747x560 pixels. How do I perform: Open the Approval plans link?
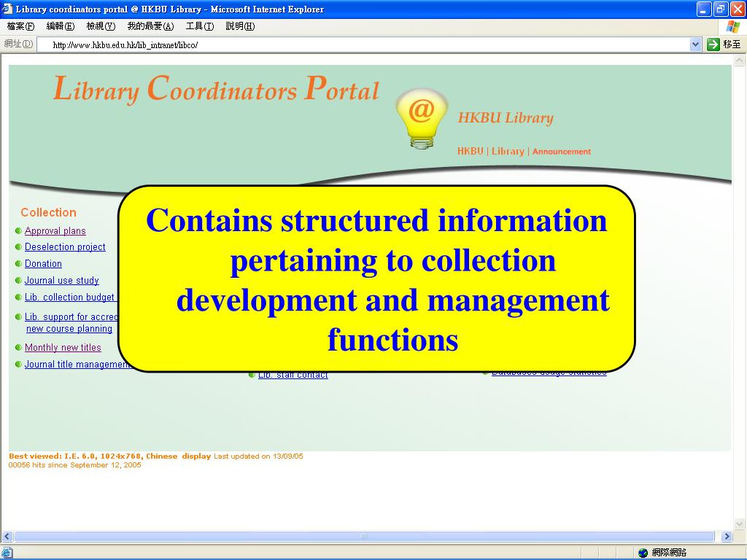point(55,231)
